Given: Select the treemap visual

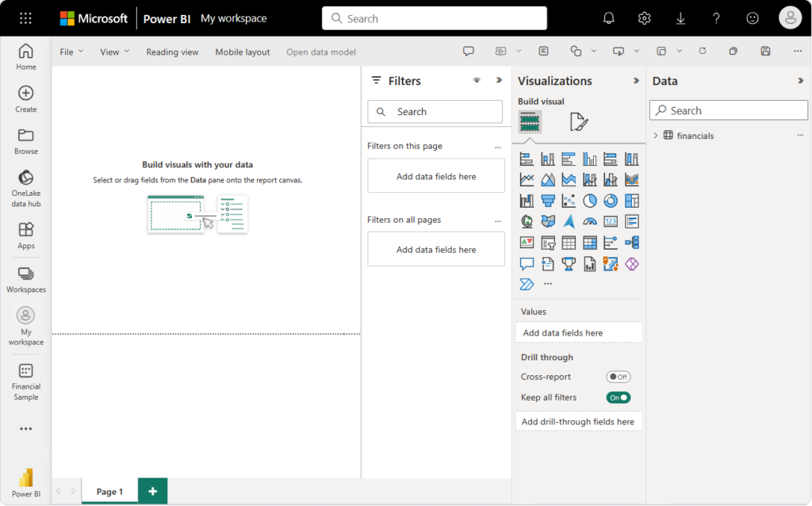Looking at the screenshot, I should (x=632, y=201).
